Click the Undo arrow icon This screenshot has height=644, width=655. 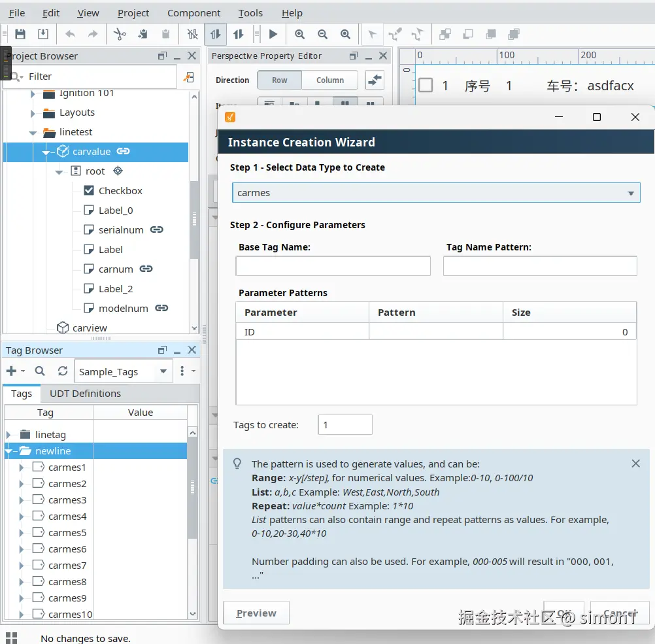(x=70, y=34)
